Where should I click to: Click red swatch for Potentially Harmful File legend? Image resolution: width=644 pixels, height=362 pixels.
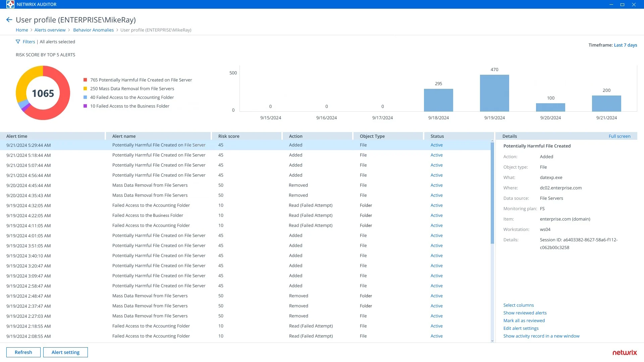[x=85, y=80]
